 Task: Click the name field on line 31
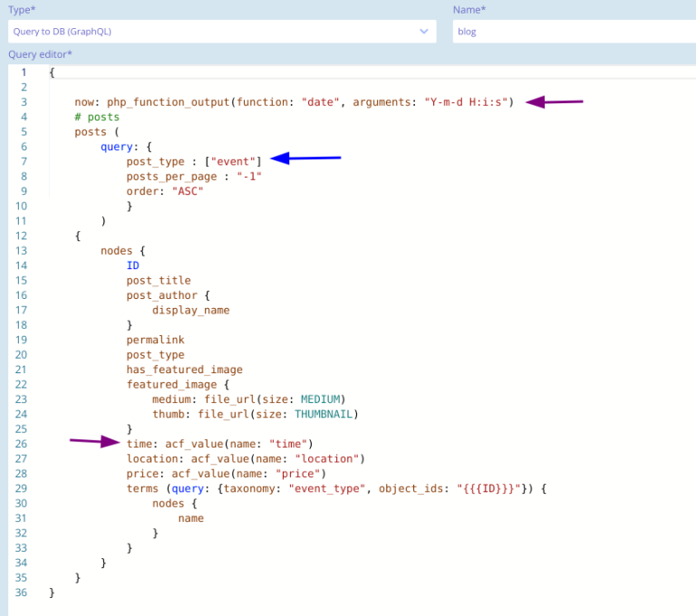191,518
